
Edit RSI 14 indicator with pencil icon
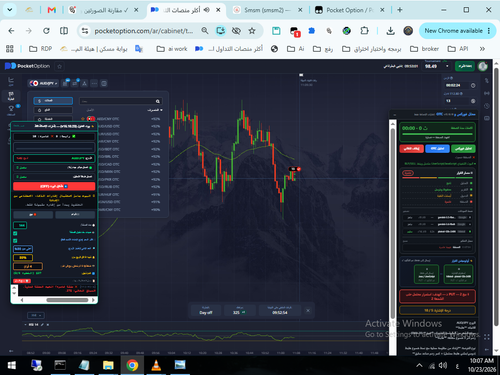coord(42,324)
